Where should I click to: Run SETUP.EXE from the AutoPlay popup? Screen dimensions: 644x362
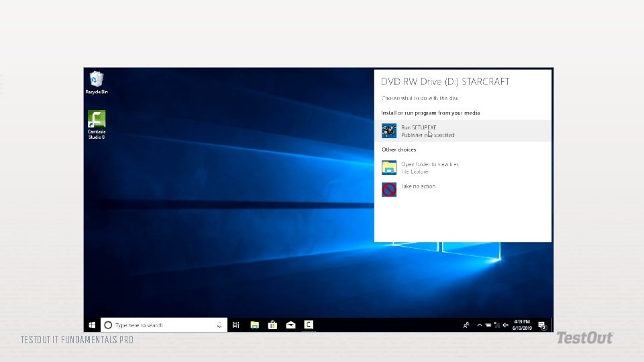(x=462, y=131)
